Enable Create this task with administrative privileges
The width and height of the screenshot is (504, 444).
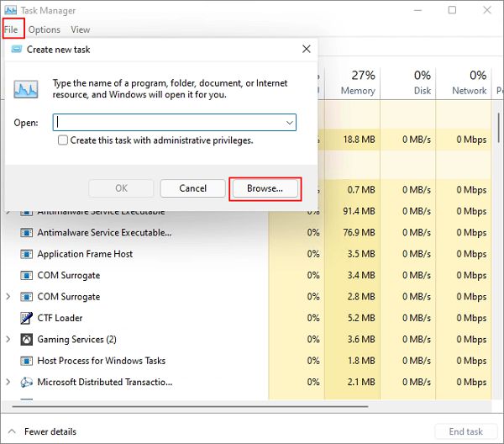(x=63, y=140)
